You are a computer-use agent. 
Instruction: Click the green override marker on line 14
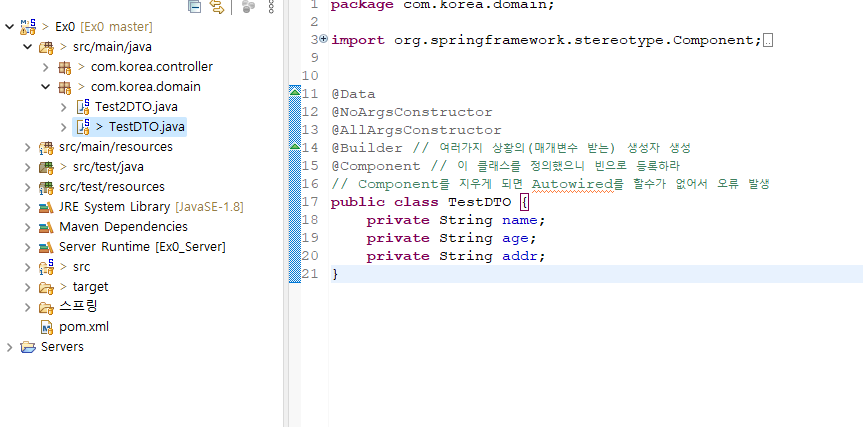pos(295,146)
